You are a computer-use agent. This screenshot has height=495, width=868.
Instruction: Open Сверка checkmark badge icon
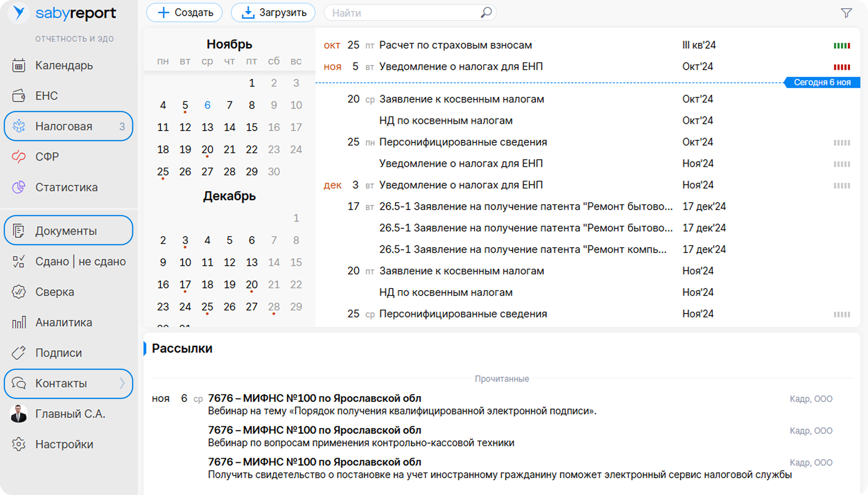pos(19,292)
